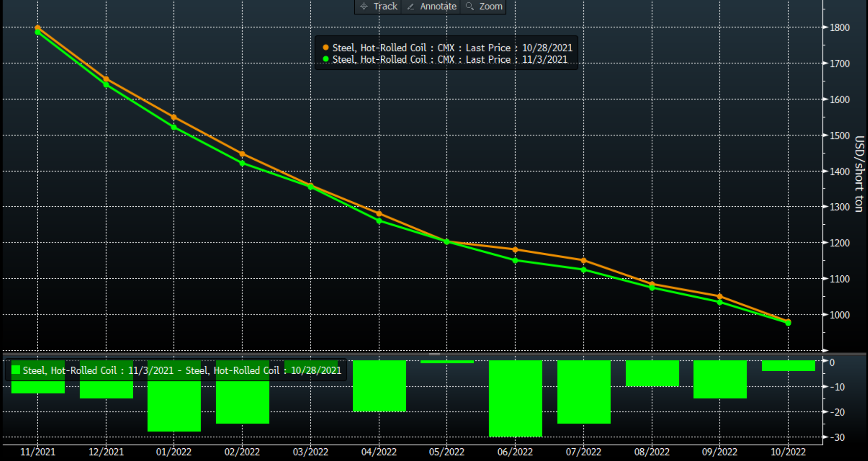Click green legend dot for 11/3/2021 series

[x=326, y=59]
